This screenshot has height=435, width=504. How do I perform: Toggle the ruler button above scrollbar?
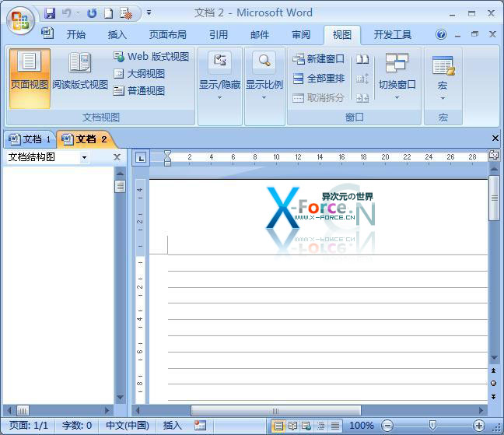pos(493,156)
